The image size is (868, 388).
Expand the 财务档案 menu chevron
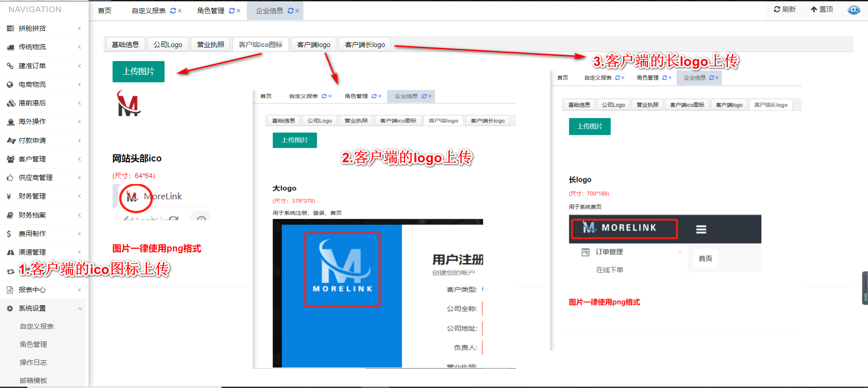[x=80, y=215]
